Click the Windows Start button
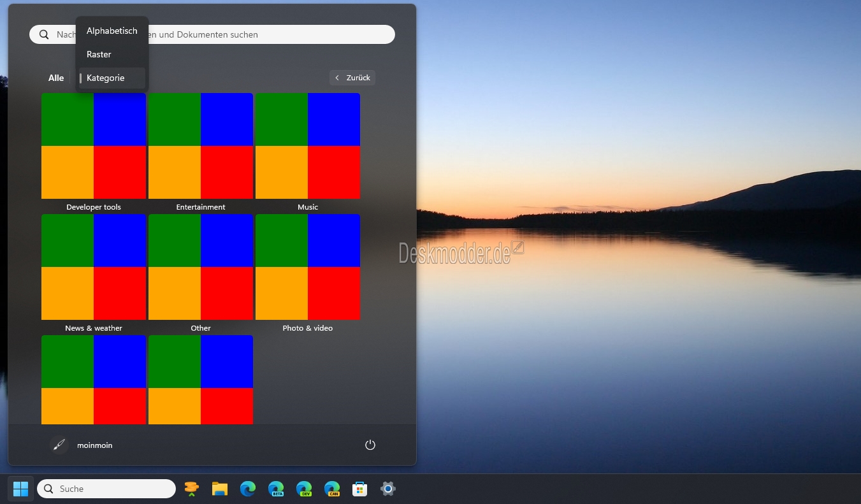This screenshot has height=504, width=861. click(x=20, y=489)
